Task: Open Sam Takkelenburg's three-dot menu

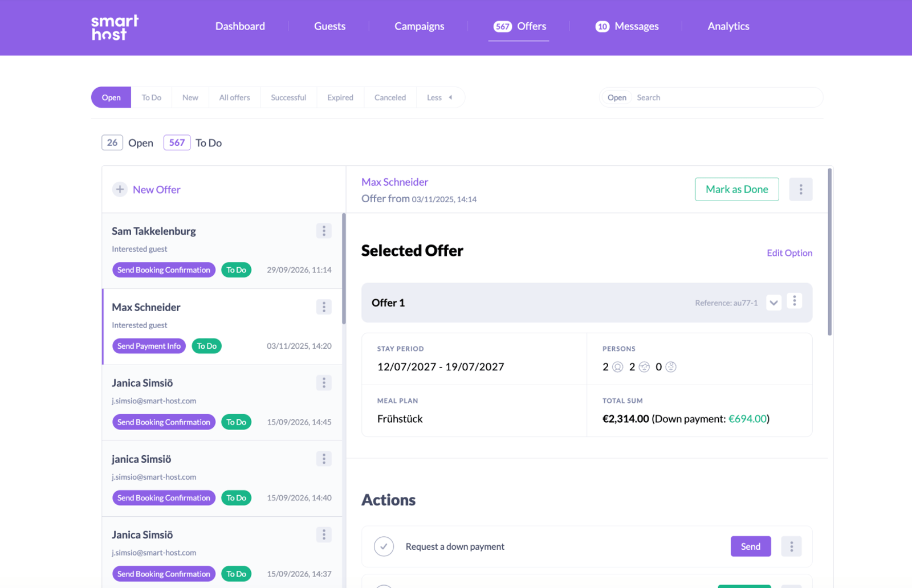Action: [324, 231]
